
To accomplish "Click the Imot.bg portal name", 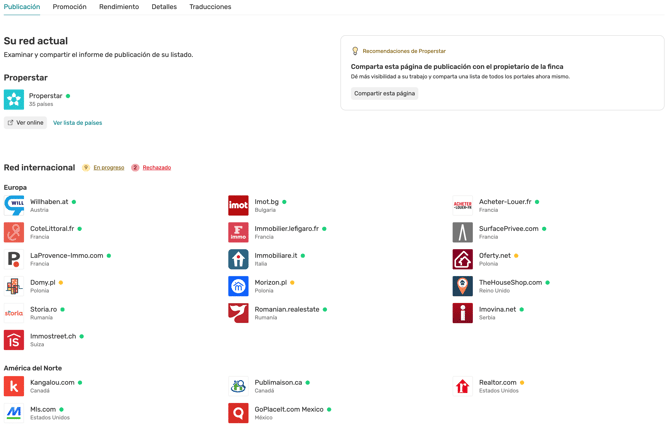I will pos(267,202).
